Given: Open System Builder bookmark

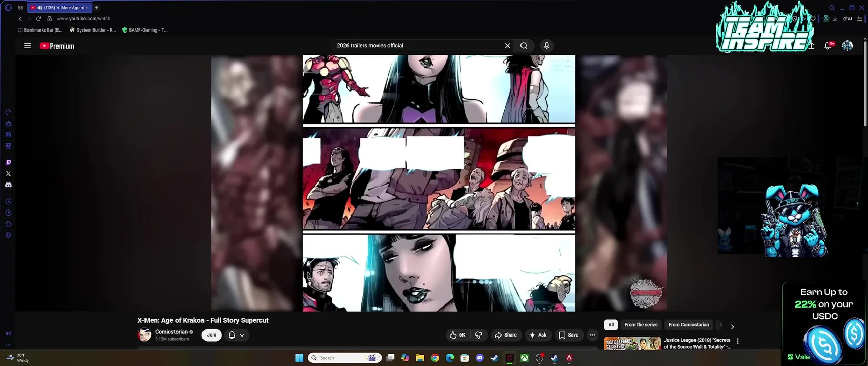Looking at the screenshot, I should tap(93, 30).
